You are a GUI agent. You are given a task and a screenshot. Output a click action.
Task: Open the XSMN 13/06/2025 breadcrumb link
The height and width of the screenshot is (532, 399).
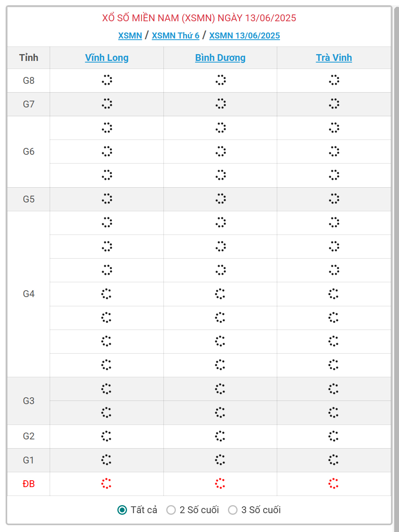(244, 36)
